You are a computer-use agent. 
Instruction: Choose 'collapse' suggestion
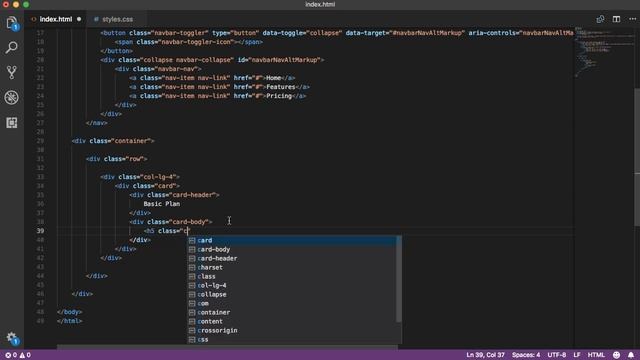point(291,294)
